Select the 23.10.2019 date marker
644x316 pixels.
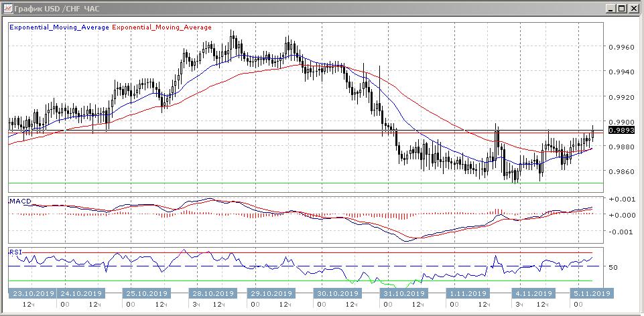(x=33, y=293)
